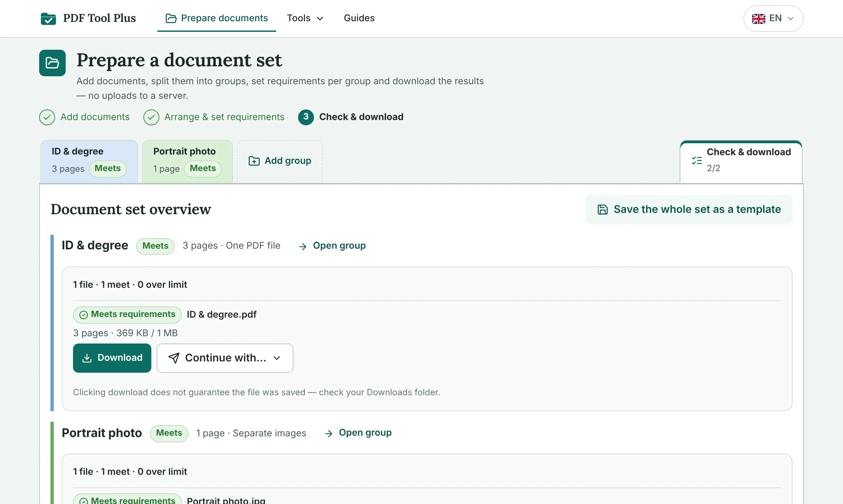
Task: Click the Document set overview heading
Action: [131, 209]
